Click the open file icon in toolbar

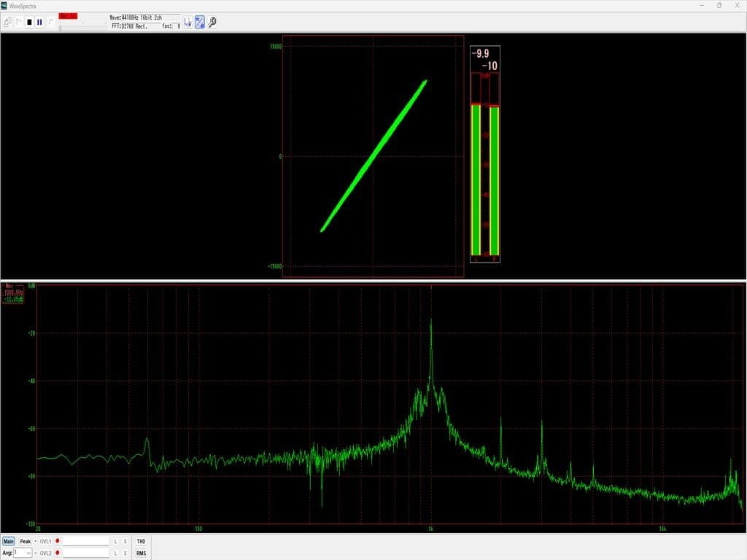click(7, 22)
